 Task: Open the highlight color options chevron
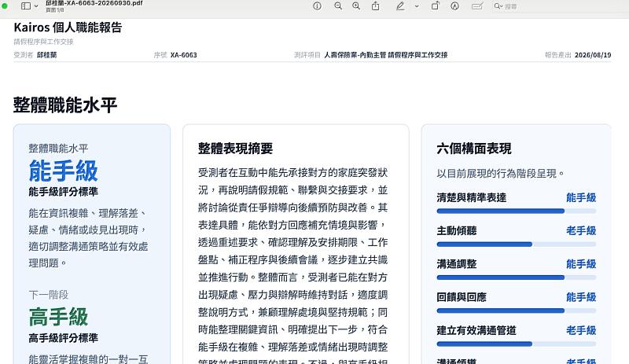click(x=417, y=6)
